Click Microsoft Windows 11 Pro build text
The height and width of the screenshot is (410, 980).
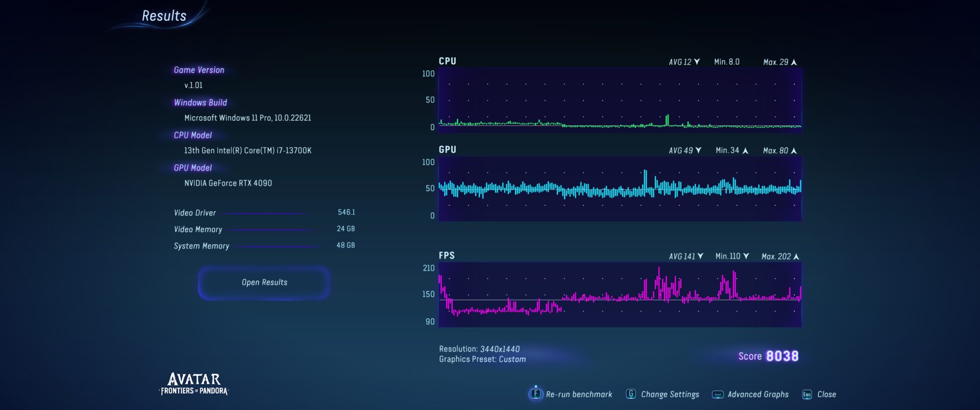click(x=248, y=118)
